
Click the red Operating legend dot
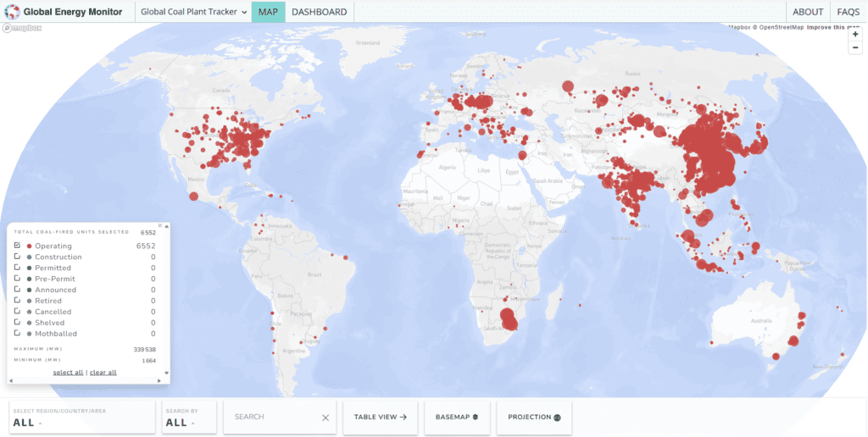29,246
